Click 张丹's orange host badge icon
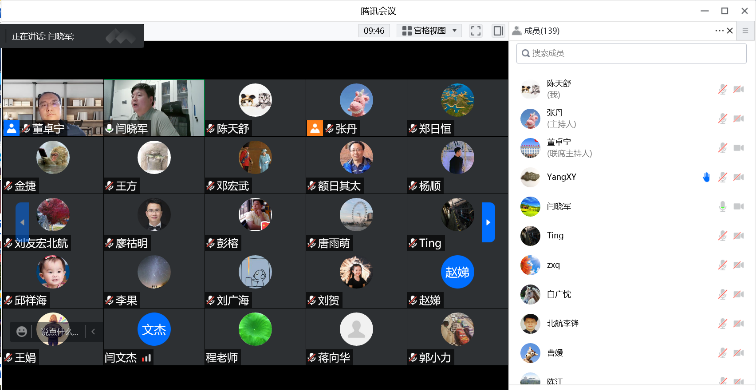This screenshot has width=756, height=390. [x=315, y=128]
